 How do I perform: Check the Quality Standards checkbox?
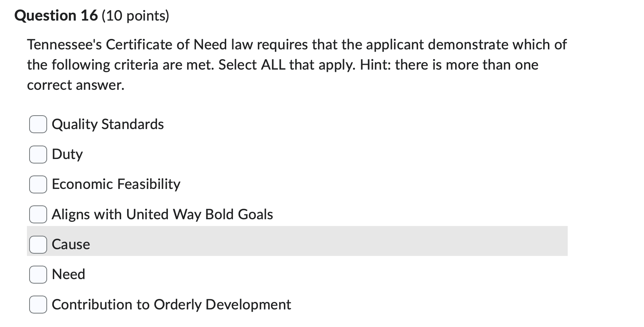coord(38,124)
